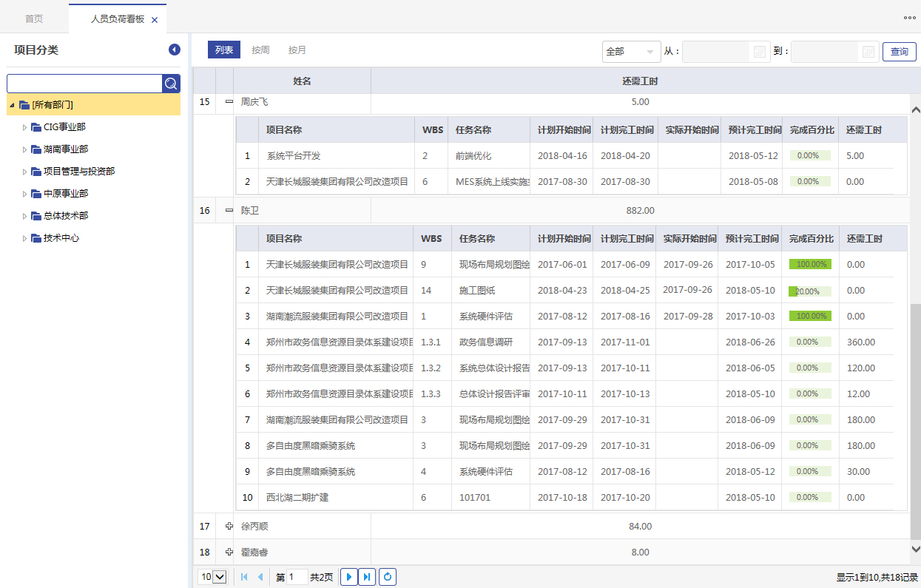Screen dimensions: 921x588
Task: Click the search magnifier icon in sidebar
Action: click(171, 84)
